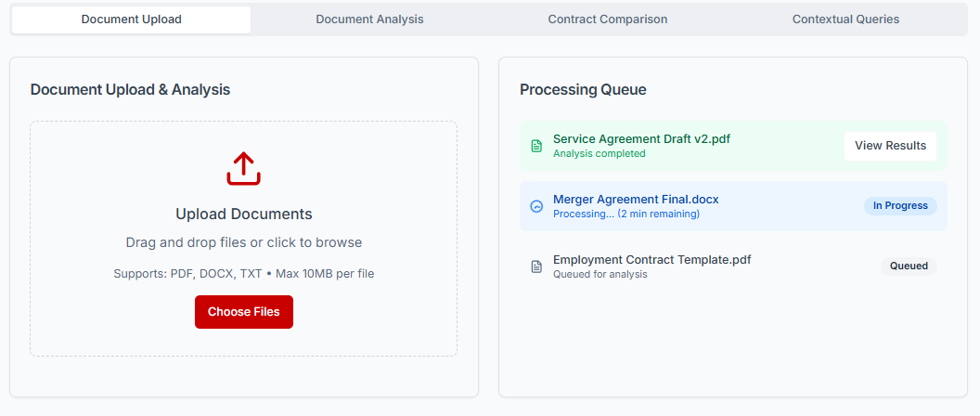Click the gray file icon for Employment Contract
980x416 pixels.
[535, 266]
